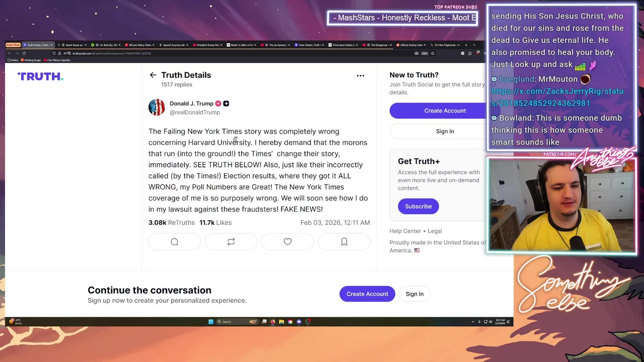
Task: Open the Dailies bookmark folder
Action: tap(13, 60)
